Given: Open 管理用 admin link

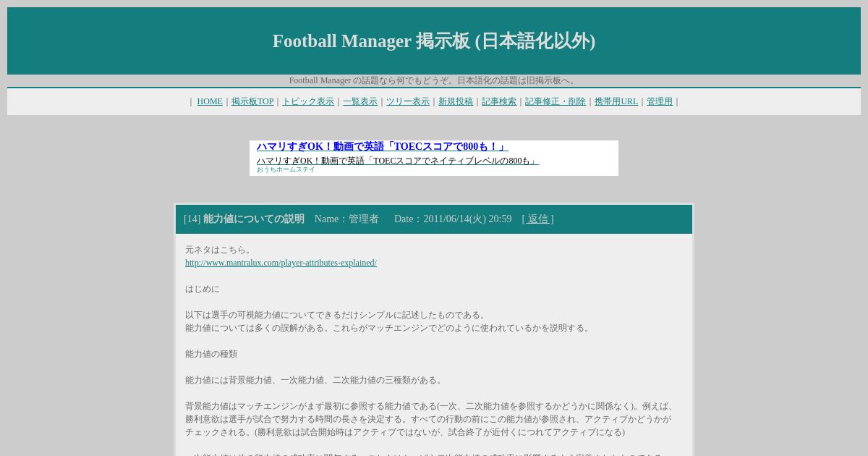Looking at the screenshot, I should 660,102.
